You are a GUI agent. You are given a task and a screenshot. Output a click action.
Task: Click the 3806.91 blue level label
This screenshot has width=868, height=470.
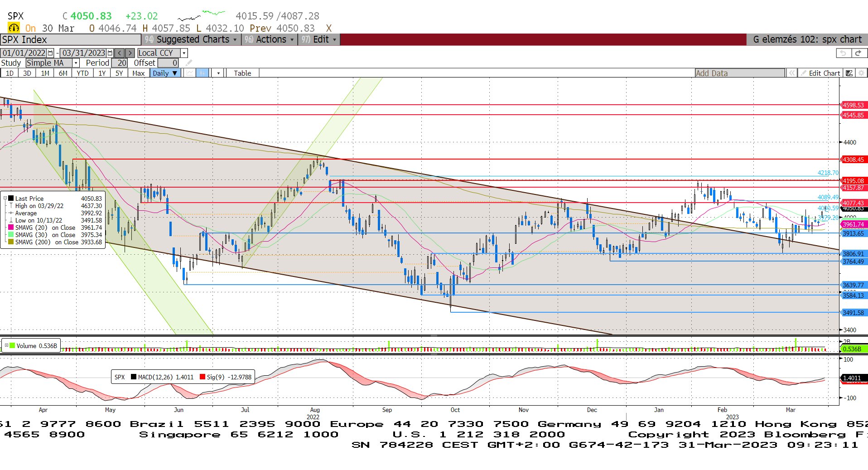(854, 254)
